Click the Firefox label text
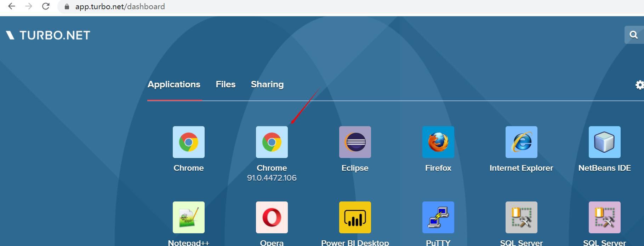644x246 pixels. [438, 168]
